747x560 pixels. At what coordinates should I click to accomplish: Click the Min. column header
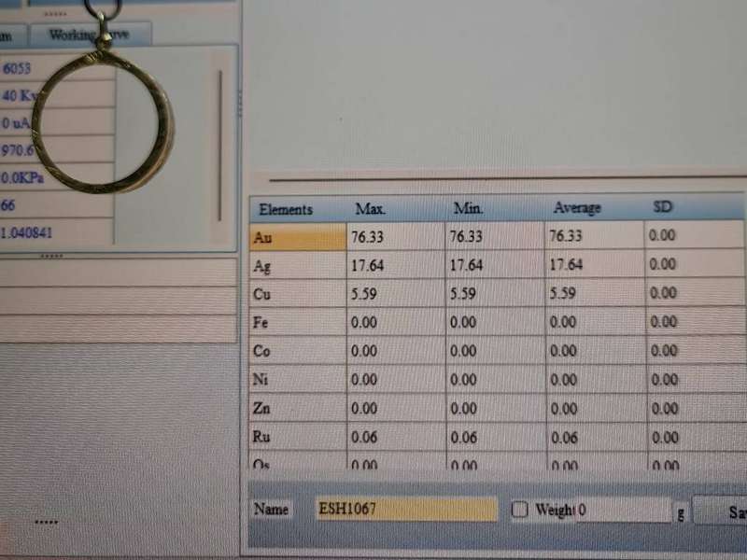pos(468,208)
